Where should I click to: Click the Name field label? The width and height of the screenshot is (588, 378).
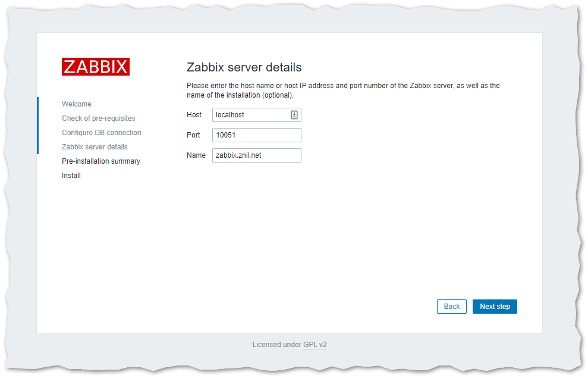(x=196, y=155)
